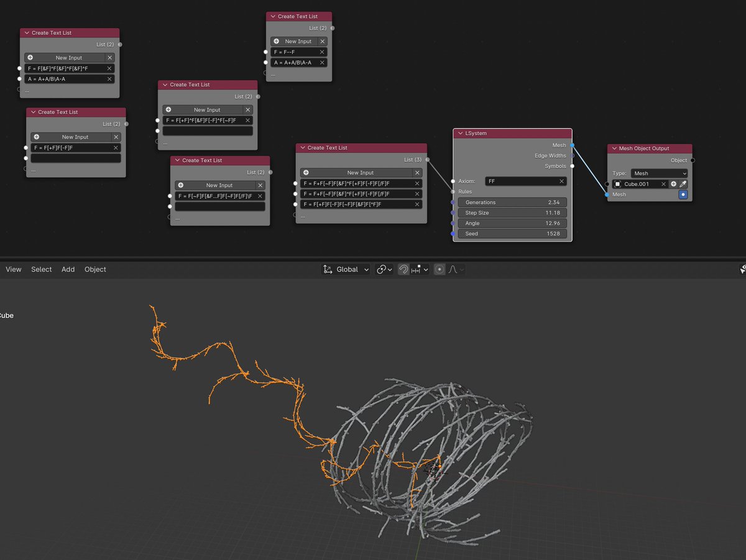Remove the "F = F--F" row with its X

click(322, 52)
